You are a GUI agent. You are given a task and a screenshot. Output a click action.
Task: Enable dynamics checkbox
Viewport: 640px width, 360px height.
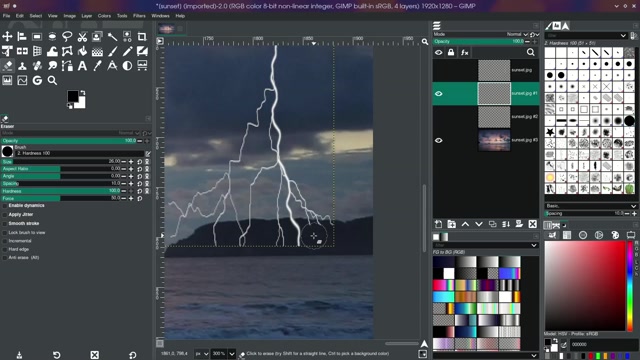(x=5, y=206)
